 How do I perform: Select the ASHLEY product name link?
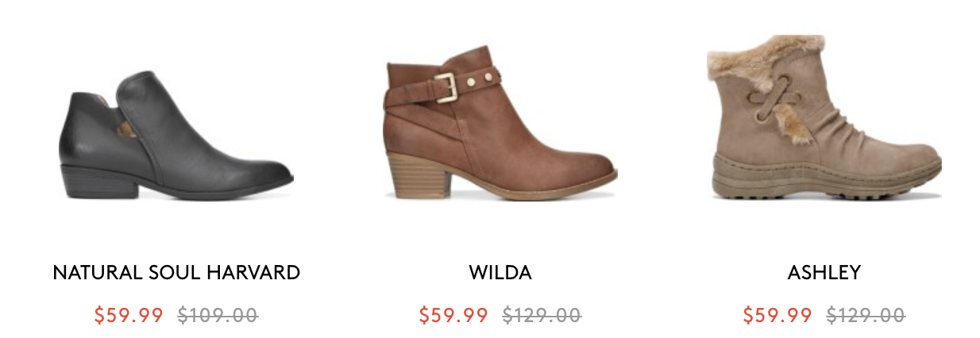(824, 273)
